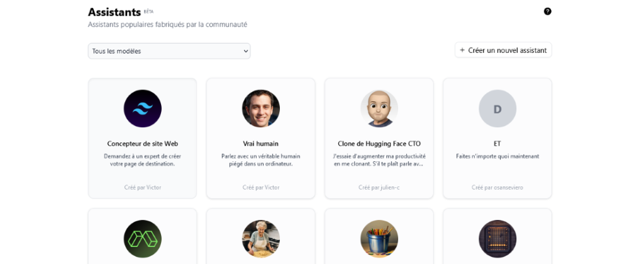This screenshot has width=644, height=264.
Task: Click Créé par osanseviero author text
Action: [x=497, y=188]
